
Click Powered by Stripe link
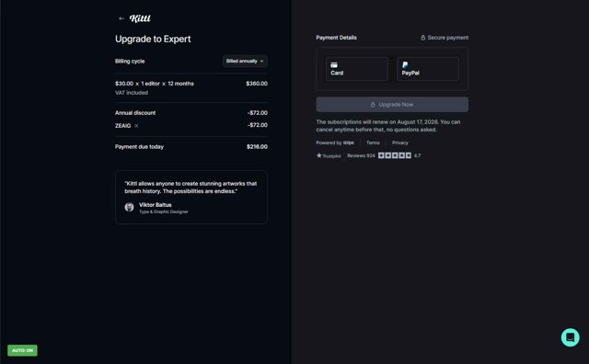(335, 143)
